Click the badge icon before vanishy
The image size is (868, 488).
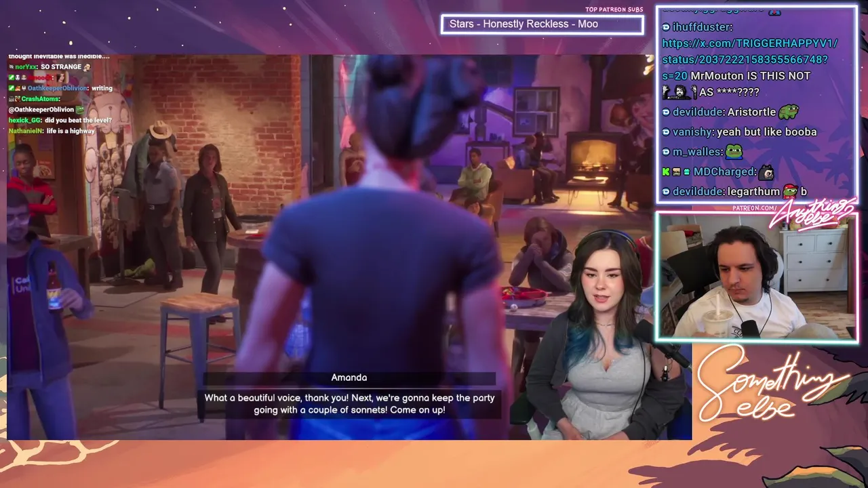[666, 132]
